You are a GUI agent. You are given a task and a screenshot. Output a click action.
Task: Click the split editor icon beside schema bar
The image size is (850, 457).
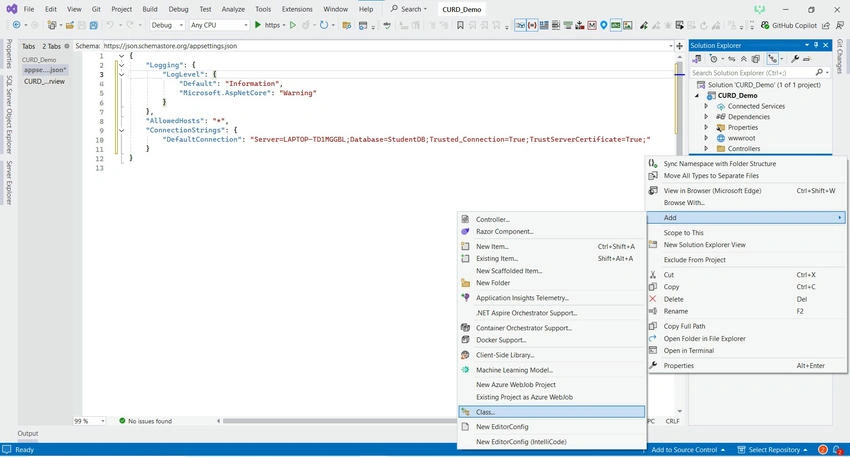pyautogui.click(x=679, y=46)
